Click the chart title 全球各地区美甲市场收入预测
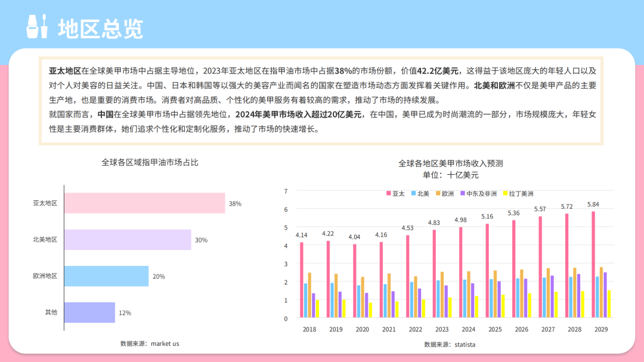The image size is (644, 362). coord(451,163)
